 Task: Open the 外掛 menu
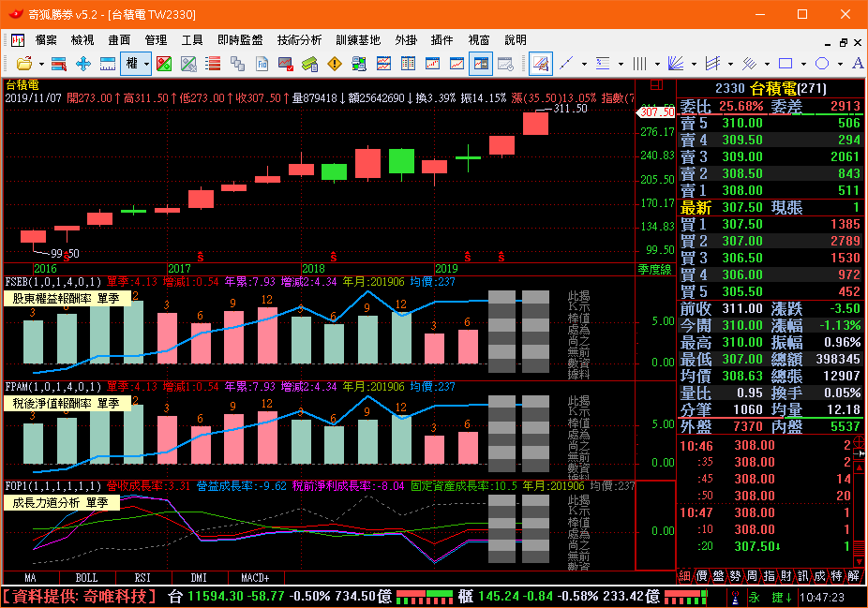pyautogui.click(x=406, y=40)
